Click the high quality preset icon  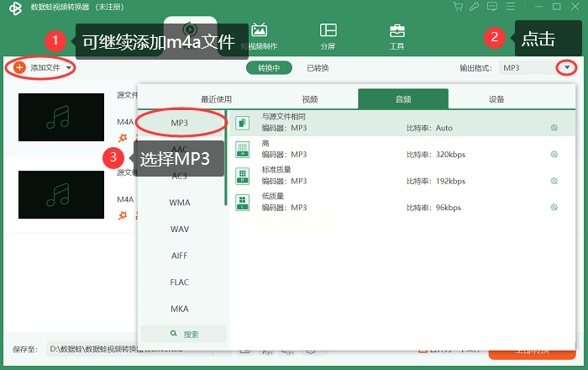pos(242,150)
